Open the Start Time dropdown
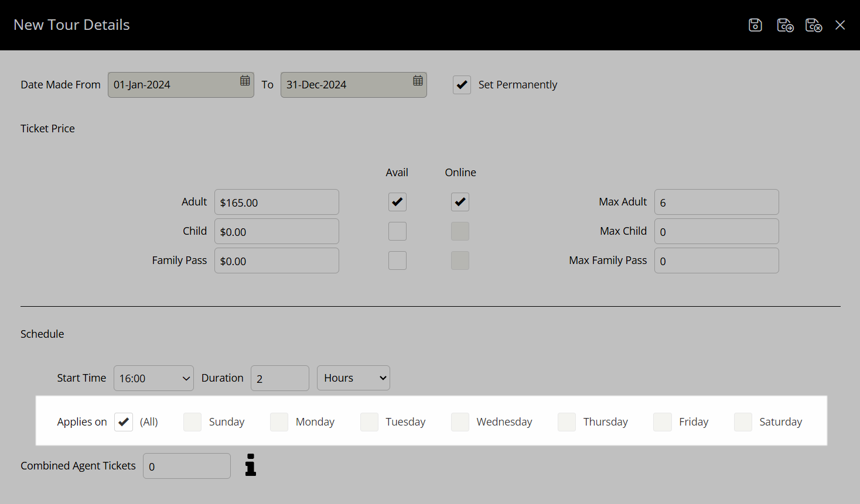Screen dimensions: 860x504 click(x=153, y=378)
